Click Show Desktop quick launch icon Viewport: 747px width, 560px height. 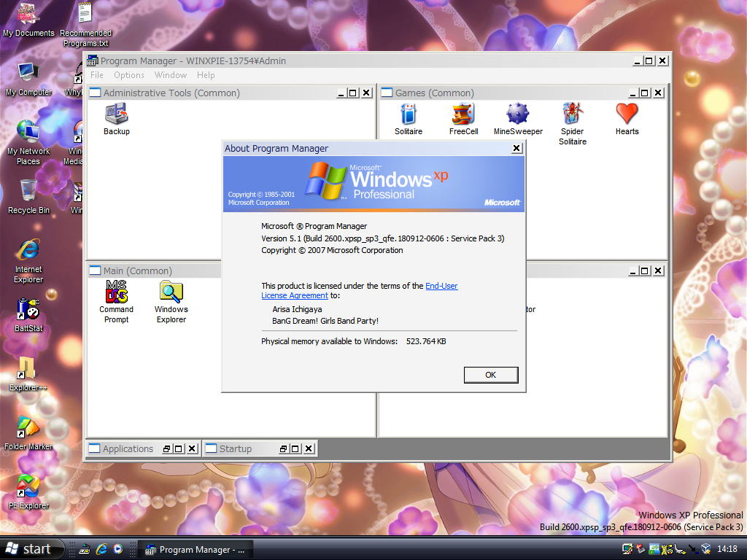pos(85,549)
